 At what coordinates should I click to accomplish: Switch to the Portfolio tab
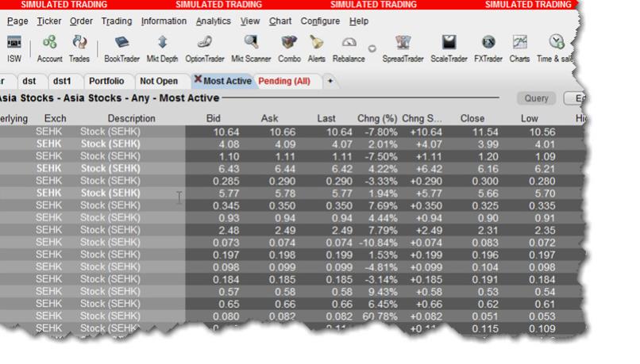coord(106,81)
